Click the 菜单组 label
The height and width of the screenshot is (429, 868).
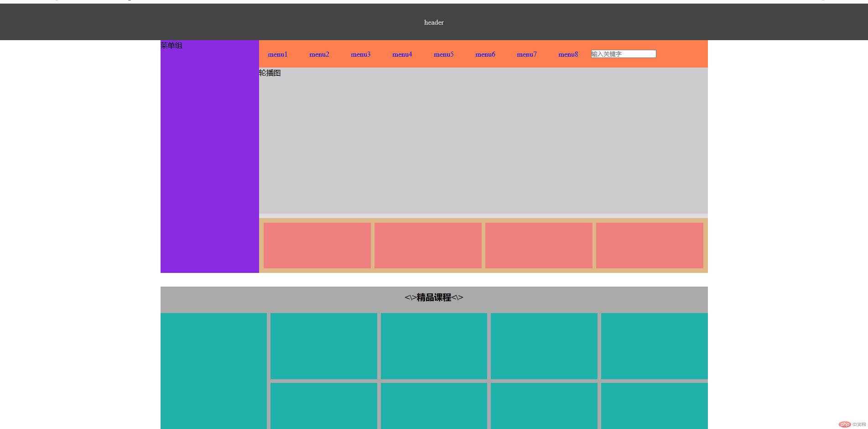[172, 45]
